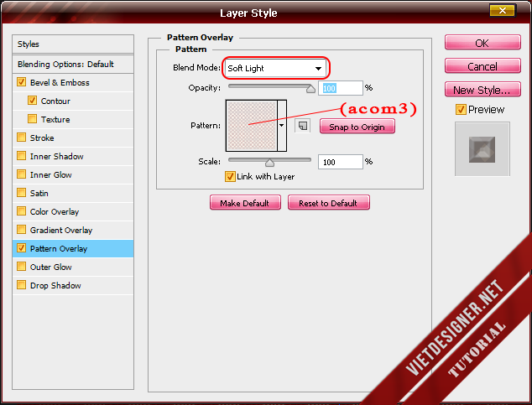532x405 pixels.
Task: Enable the Gradient Overlay checkbox
Action: [x=21, y=230]
